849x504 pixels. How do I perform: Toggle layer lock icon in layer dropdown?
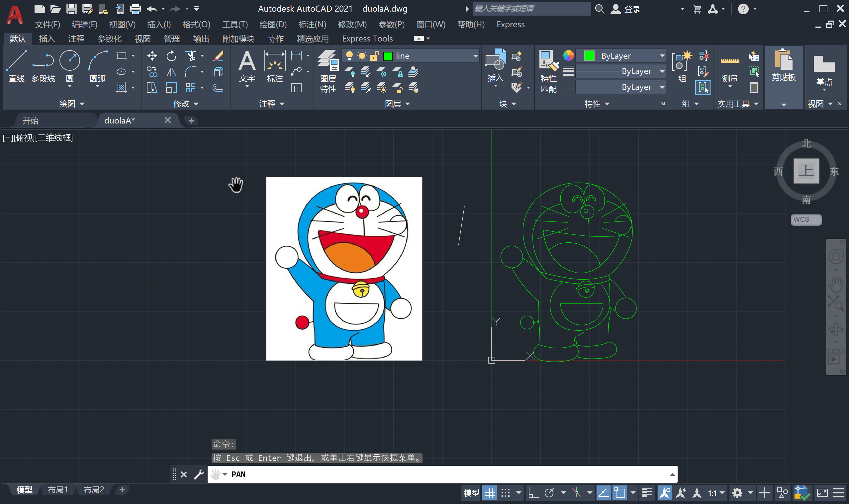pyautogui.click(x=374, y=56)
